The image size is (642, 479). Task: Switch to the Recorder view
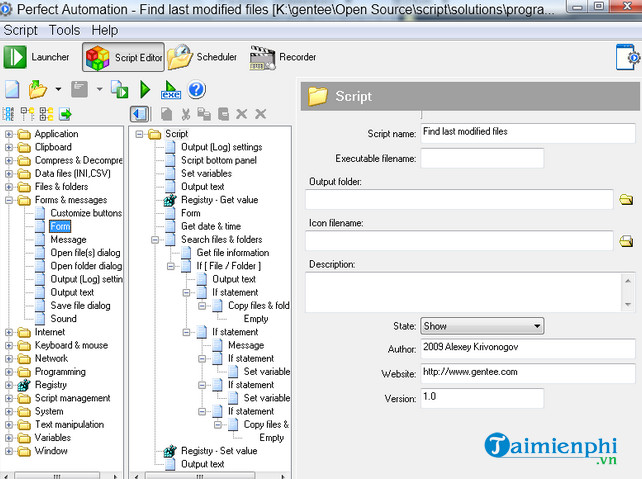click(x=284, y=57)
